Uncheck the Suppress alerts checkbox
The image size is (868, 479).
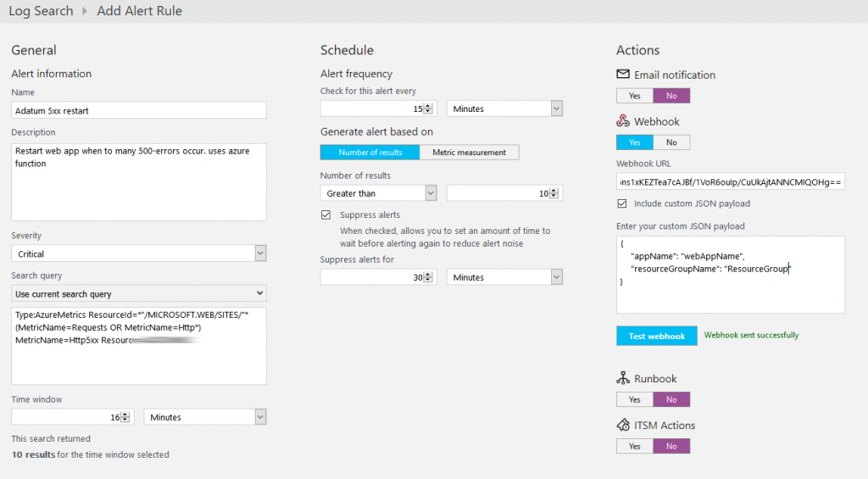(x=325, y=214)
